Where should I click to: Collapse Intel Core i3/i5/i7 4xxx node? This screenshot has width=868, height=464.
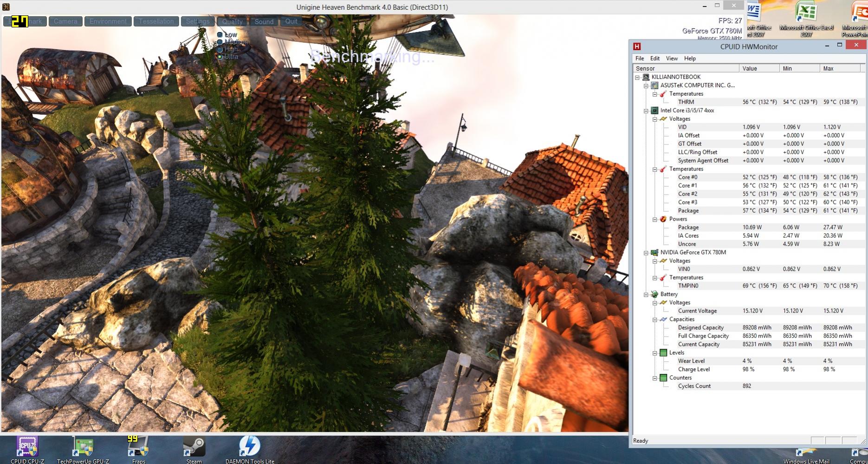(x=646, y=111)
